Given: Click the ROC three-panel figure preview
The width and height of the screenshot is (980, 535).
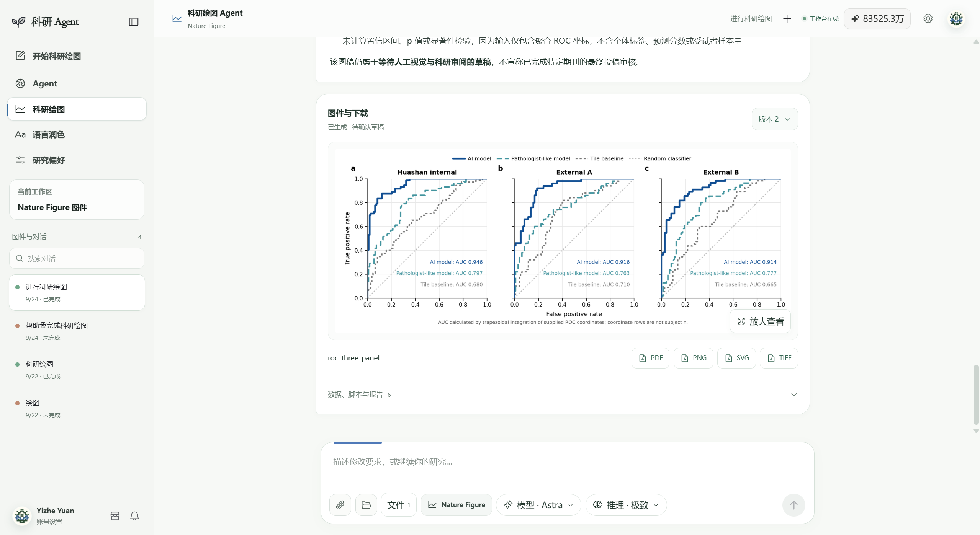Looking at the screenshot, I should (563, 240).
